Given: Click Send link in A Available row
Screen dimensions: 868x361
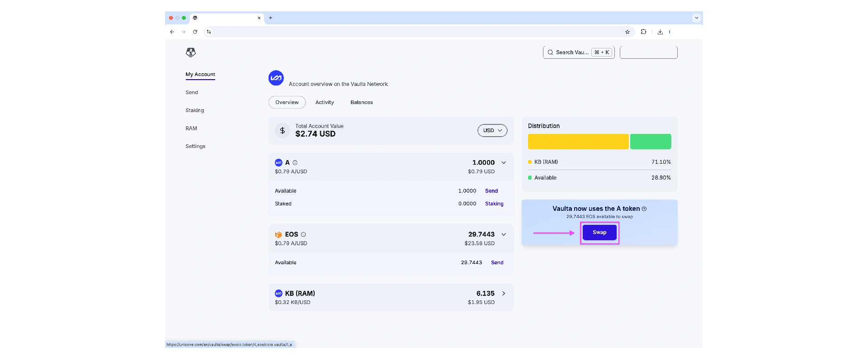Looking at the screenshot, I should pyautogui.click(x=491, y=191).
